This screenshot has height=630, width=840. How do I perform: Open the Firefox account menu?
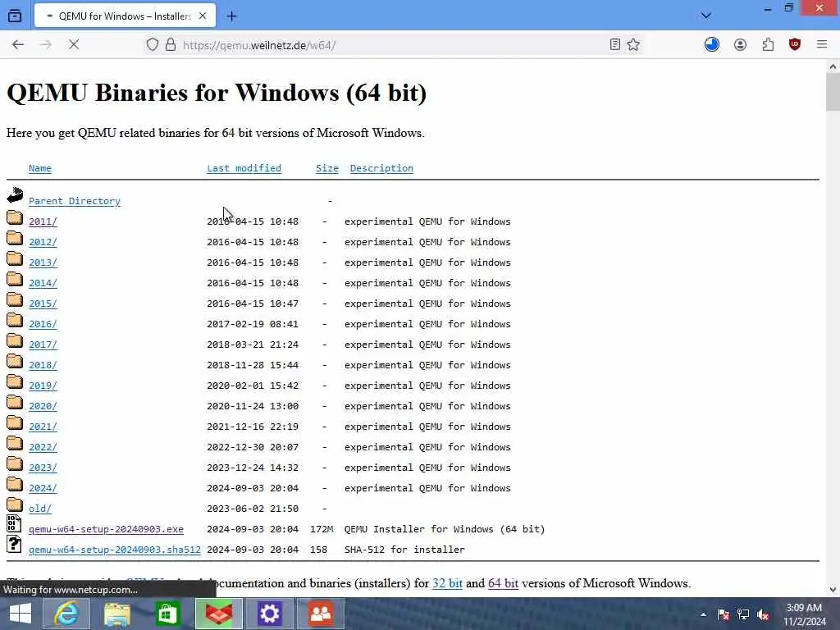(x=741, y=44)
